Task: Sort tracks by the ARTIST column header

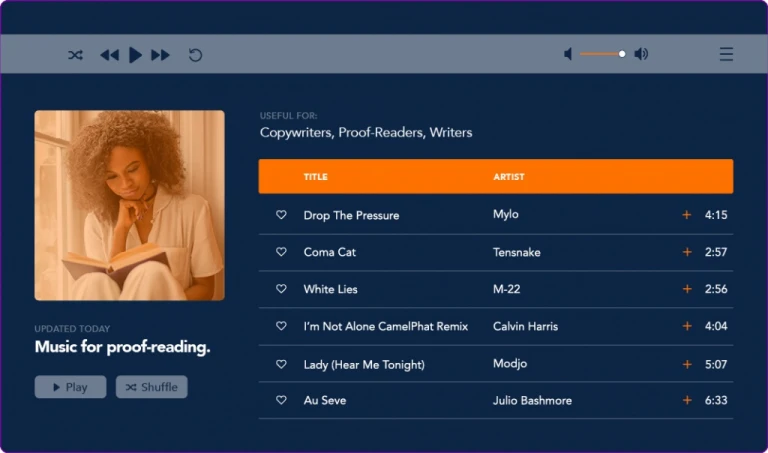Action: coord(509,177)
